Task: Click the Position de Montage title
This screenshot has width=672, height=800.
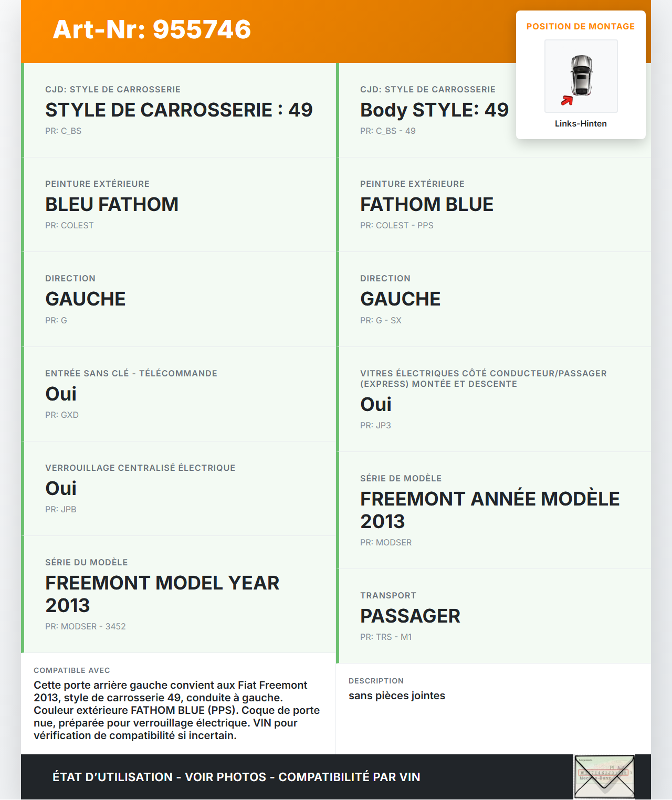Action: click(581, 26)
